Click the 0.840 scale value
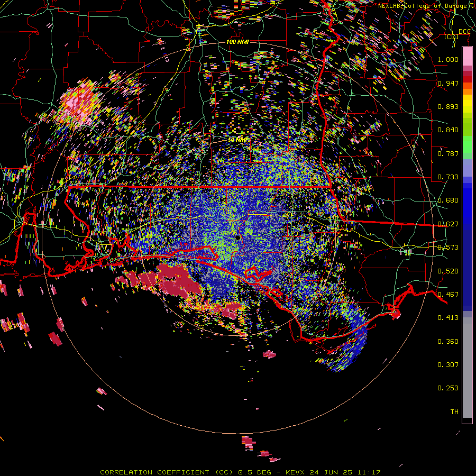 pos(448,130)
